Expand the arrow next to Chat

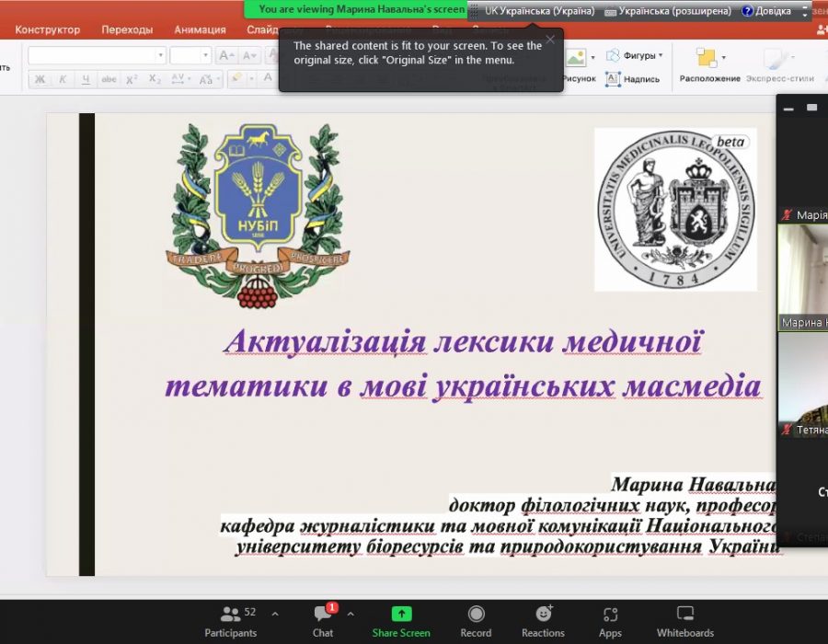pos(351,614)
